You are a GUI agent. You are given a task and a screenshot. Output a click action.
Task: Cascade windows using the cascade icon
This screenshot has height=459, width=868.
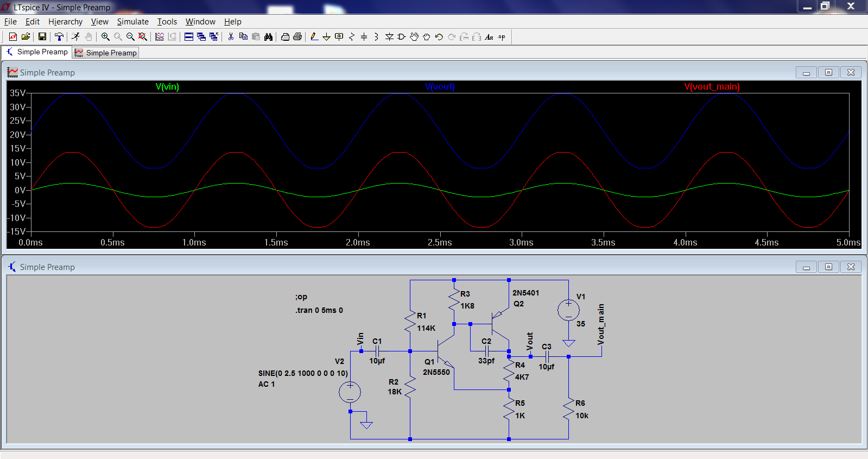(201, 36)
